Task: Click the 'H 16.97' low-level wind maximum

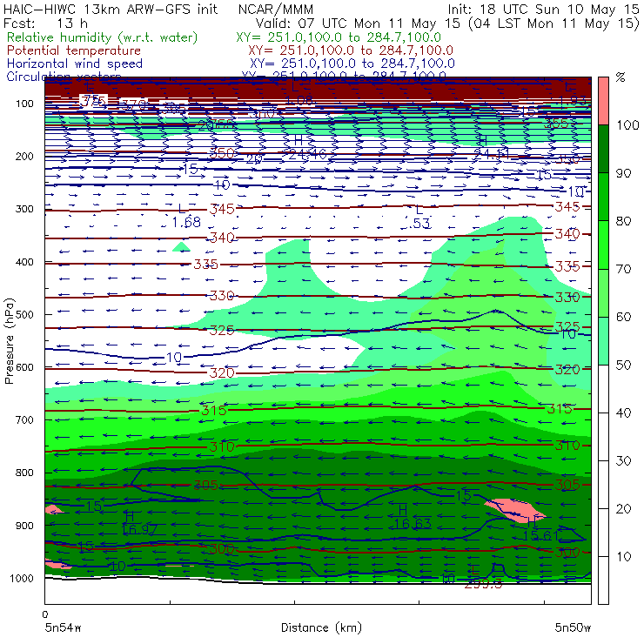Action: 139,523
